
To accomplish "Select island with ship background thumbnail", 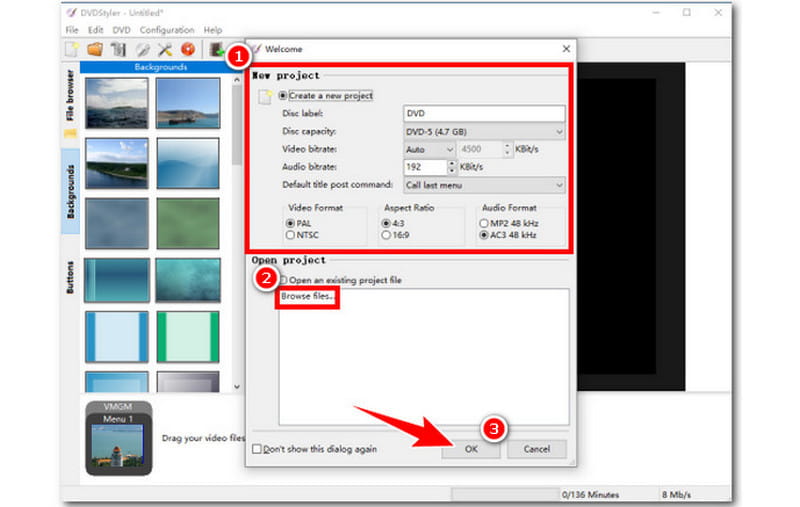I will click(188, 103).
